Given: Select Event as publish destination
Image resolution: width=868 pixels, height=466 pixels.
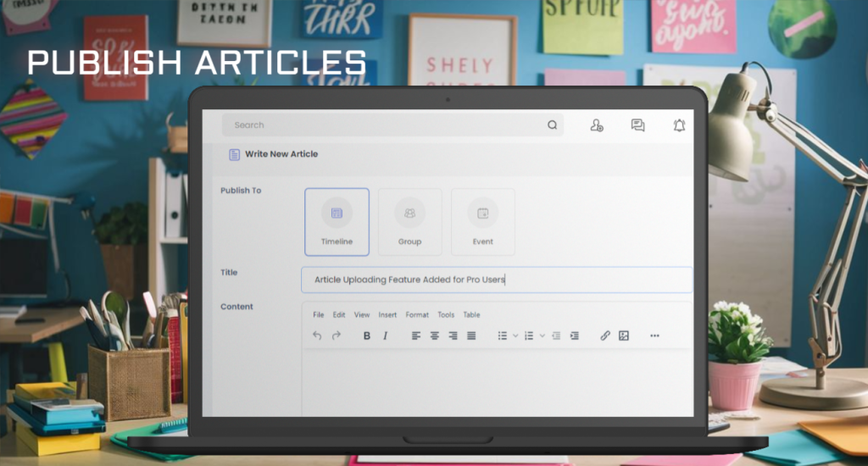Looking at the screenshot, I should pos(482,222).
